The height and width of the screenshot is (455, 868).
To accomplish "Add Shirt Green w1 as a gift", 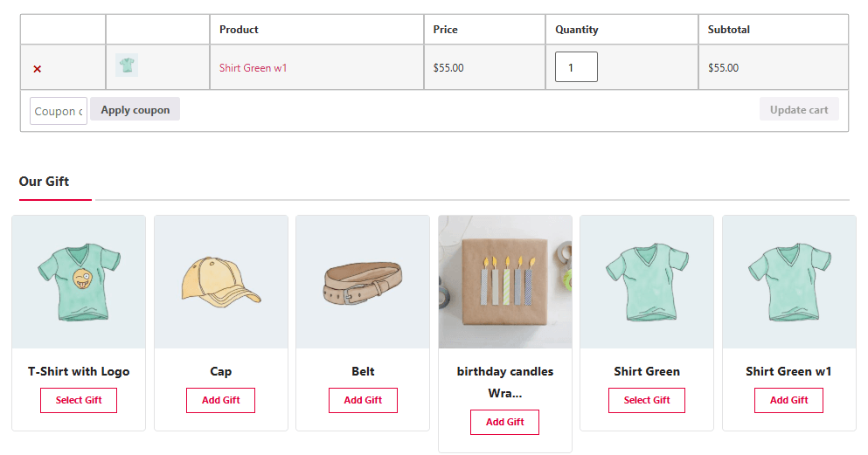I will 788,400.
